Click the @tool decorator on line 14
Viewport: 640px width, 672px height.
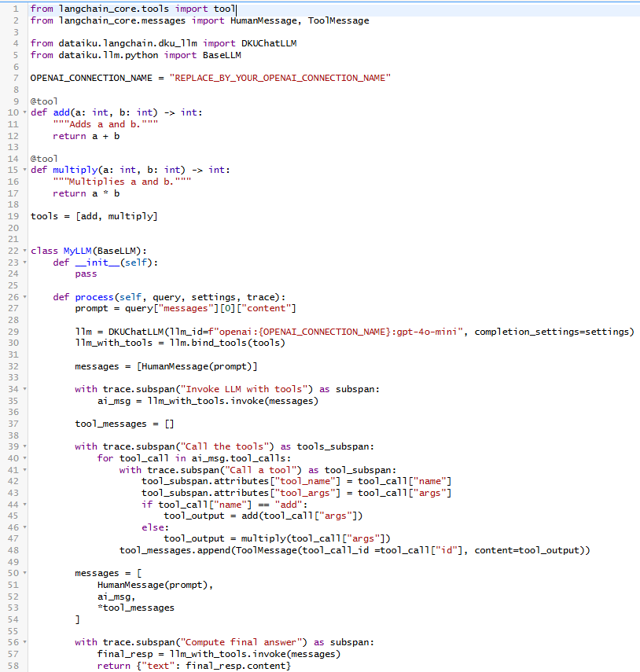pos(44,159)
